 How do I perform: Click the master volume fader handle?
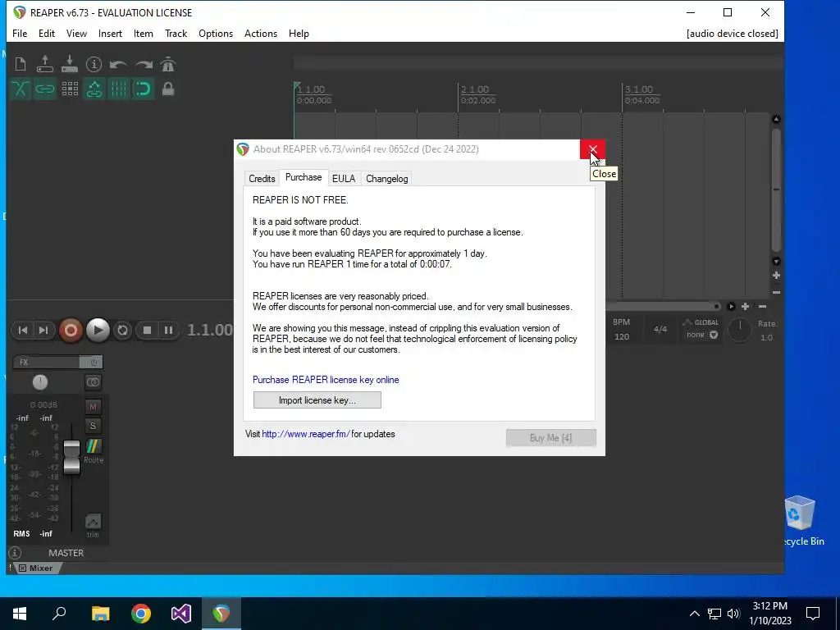point(72,457)
